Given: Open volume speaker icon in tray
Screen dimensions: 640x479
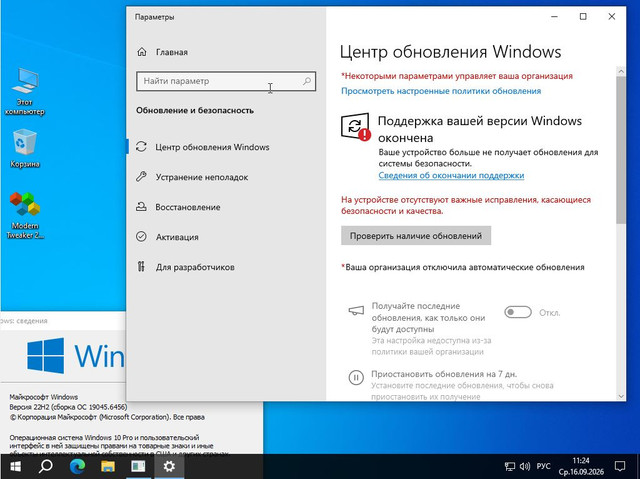Looking at the screenshot, I should coord(525,466).
